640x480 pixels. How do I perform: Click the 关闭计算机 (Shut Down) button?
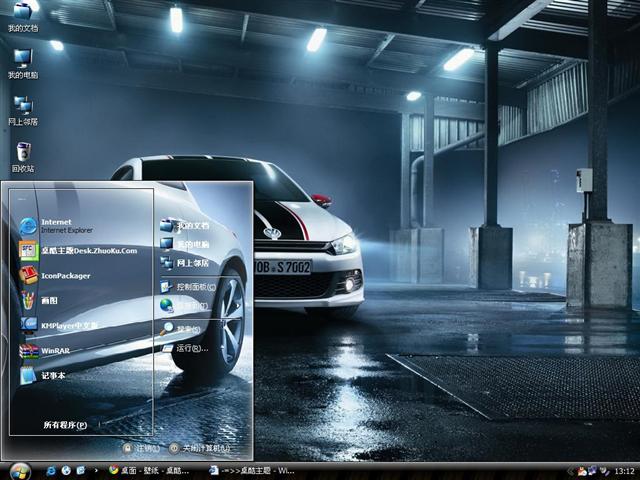click(200, 448)
